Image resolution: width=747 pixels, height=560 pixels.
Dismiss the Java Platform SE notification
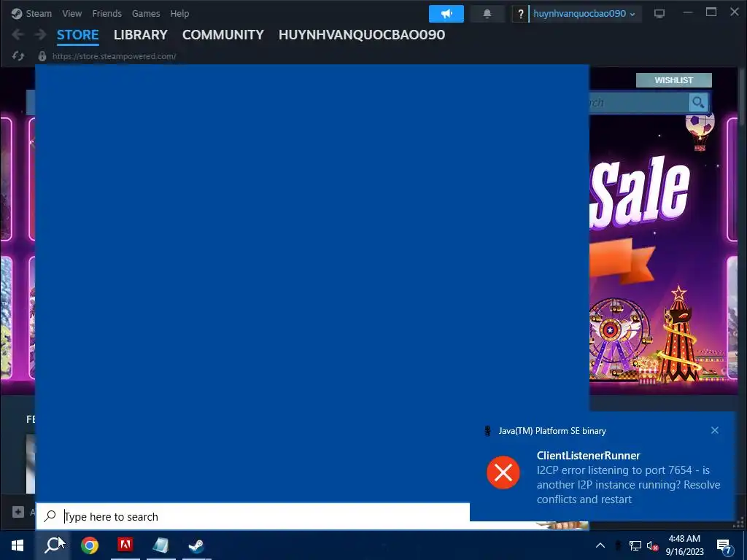click(x=715, y=430)
